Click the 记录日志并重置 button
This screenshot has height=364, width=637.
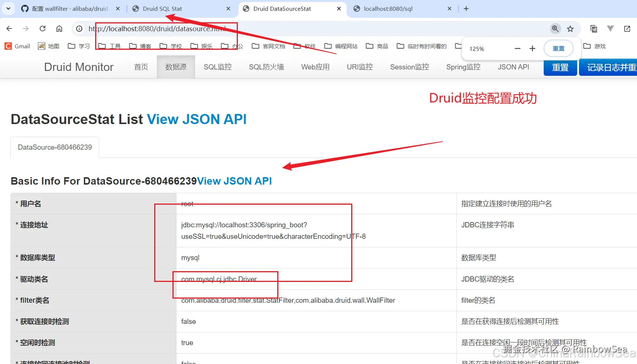point(608,67)
